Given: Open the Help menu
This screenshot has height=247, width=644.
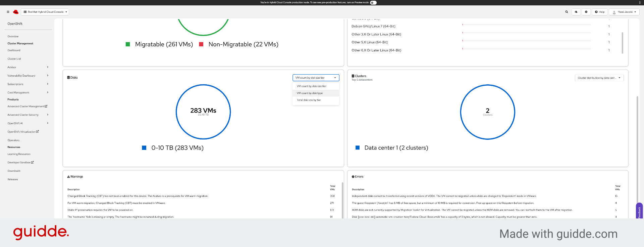Looking at the screenshot, I should (600, 12).
